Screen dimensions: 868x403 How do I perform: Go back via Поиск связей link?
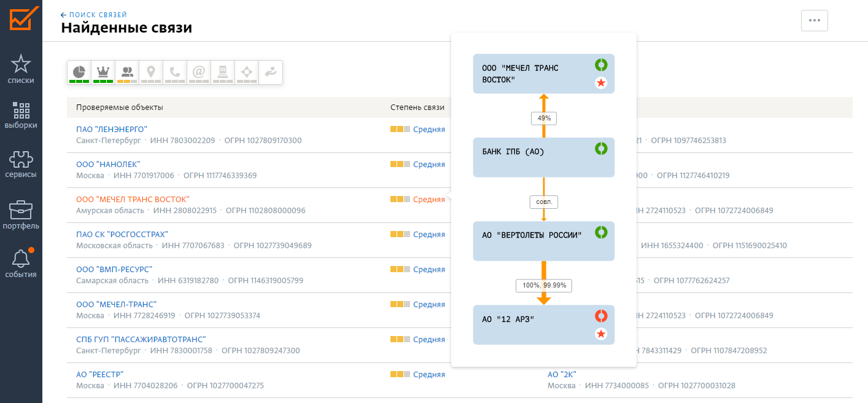coord(94,14)
